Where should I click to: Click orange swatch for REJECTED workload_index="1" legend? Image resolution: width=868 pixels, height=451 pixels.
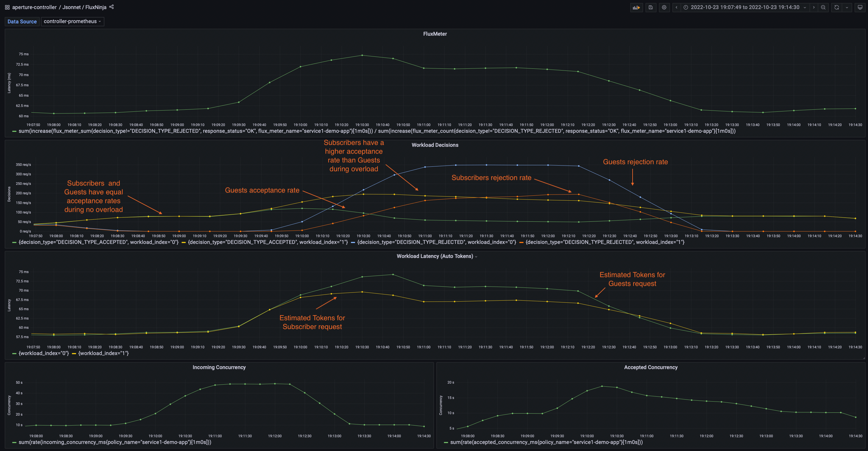[x=521, y=243]
